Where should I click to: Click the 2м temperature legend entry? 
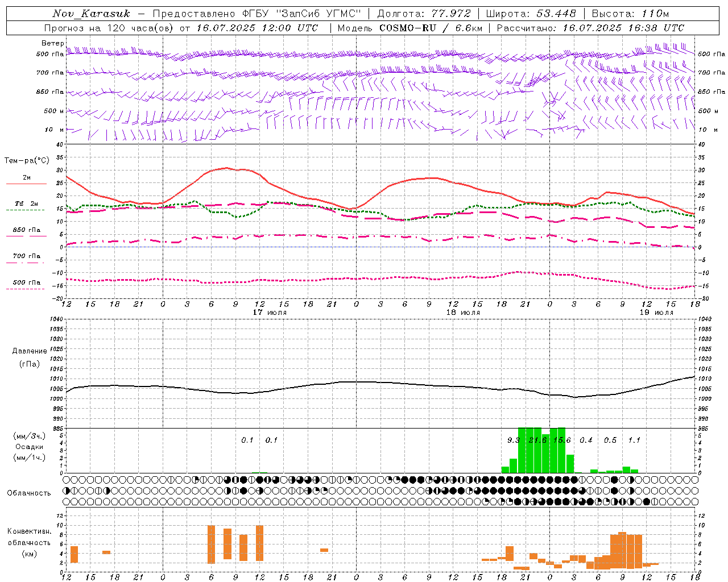27,178
